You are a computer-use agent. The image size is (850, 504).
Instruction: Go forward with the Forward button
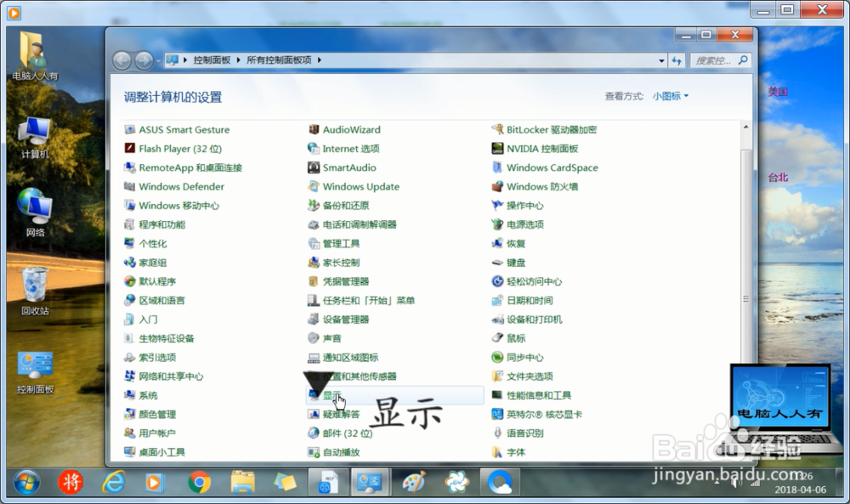point(144,60)
